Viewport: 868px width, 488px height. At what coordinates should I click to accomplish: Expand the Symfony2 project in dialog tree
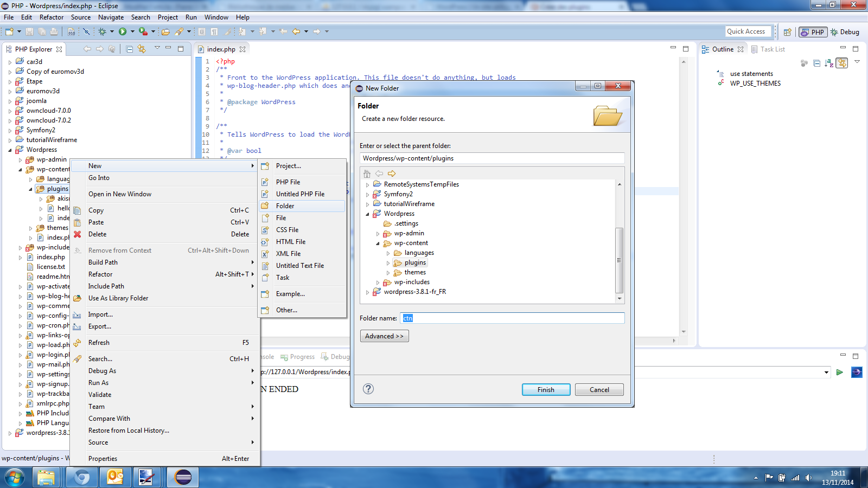pyautogui.click(x=367, y=195)
